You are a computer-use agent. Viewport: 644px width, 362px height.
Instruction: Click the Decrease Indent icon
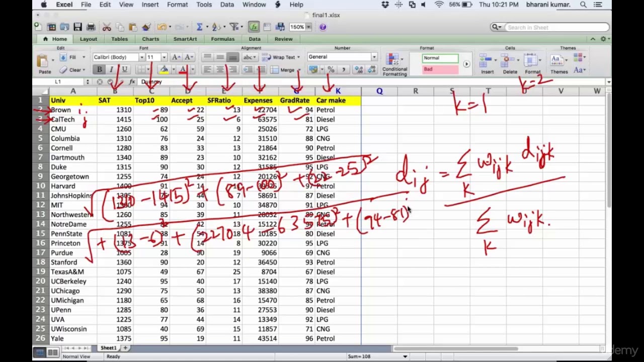pyautogui.click(x=249, y=70)
